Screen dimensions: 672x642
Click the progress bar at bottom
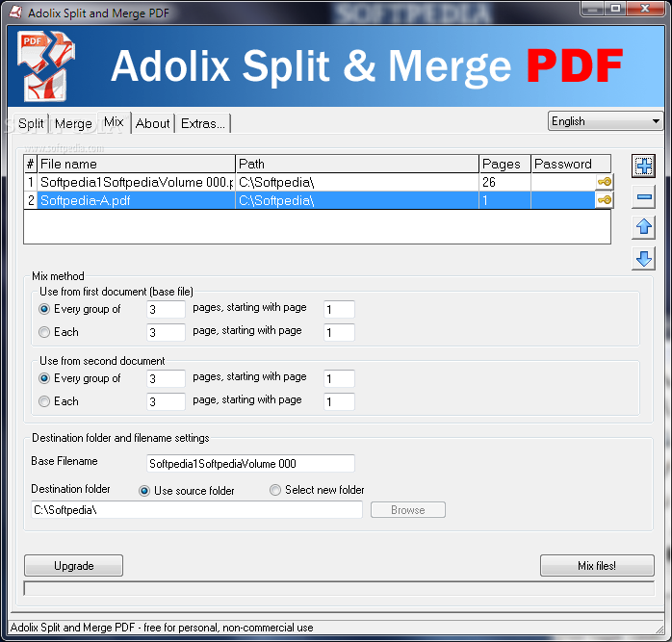(x=339, y=588)
